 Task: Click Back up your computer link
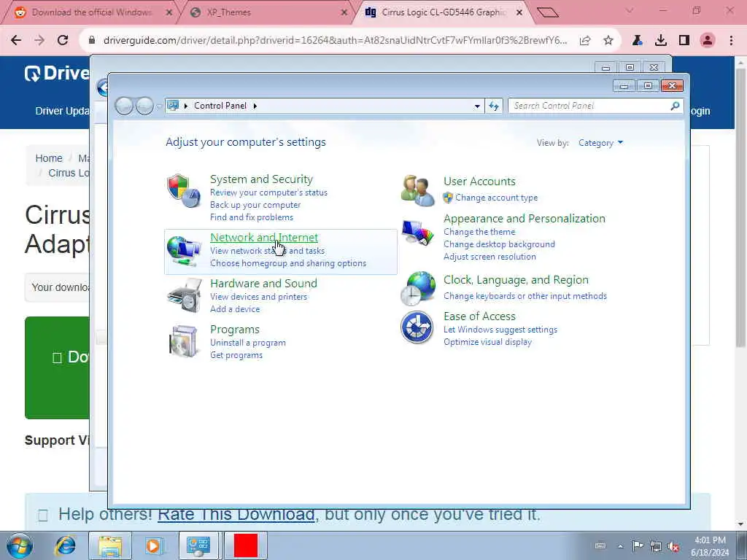click(255, 205)
